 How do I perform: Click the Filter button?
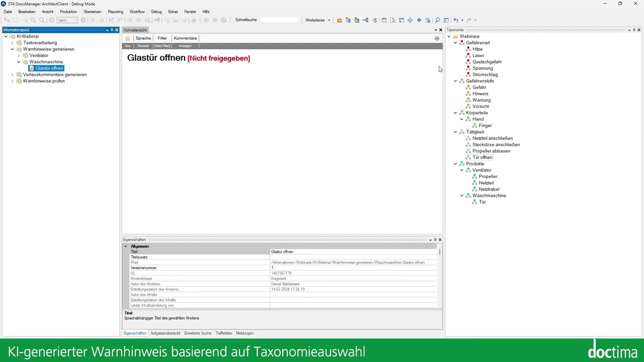162,38
